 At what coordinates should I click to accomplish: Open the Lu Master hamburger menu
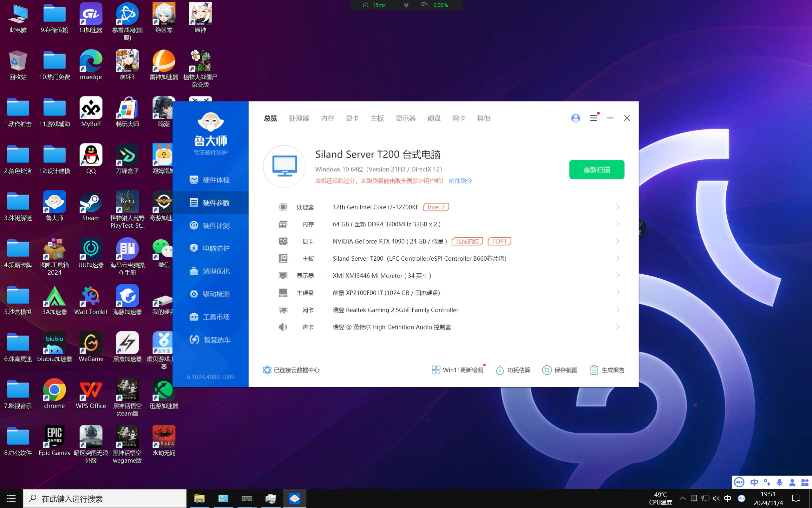click(593, 118)
